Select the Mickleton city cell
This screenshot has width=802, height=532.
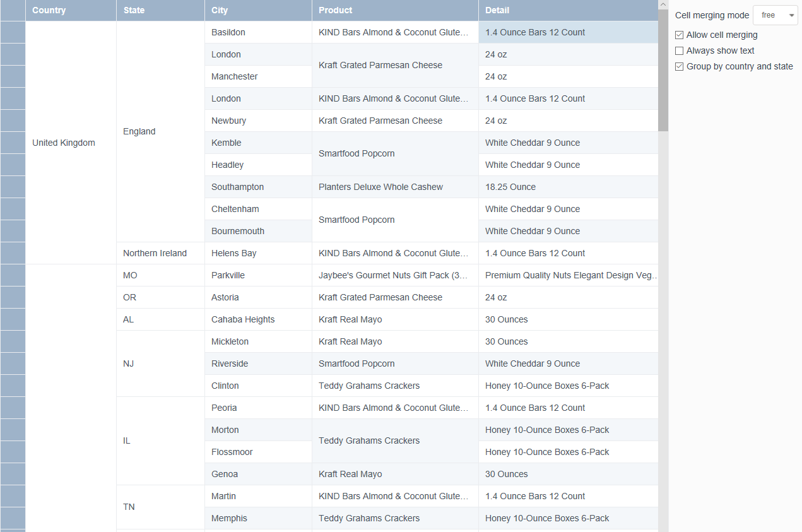click(258, 341)
